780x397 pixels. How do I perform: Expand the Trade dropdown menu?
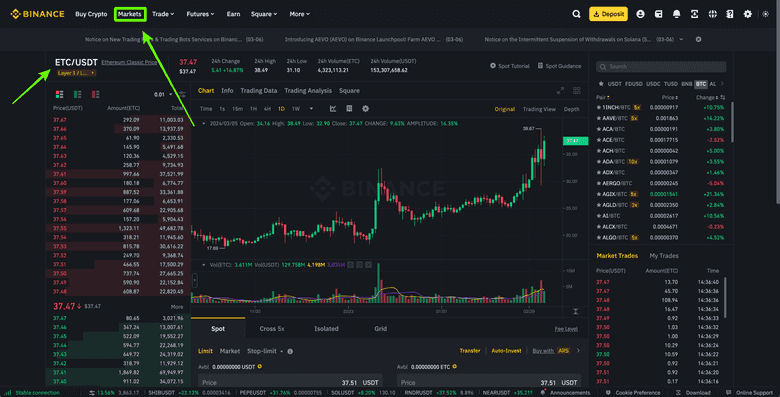point(163,14)
